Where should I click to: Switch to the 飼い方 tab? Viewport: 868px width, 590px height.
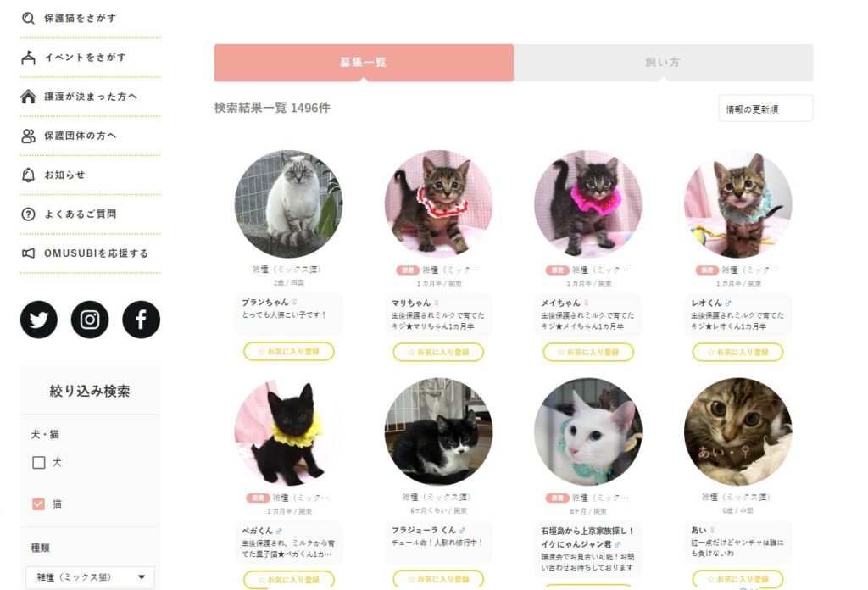pos(663,63)
